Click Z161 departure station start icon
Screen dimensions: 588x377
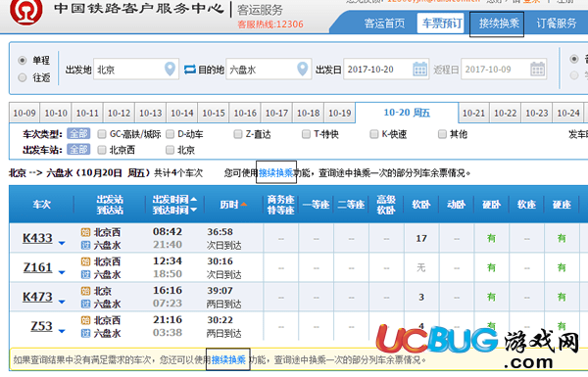click(85, 261)
